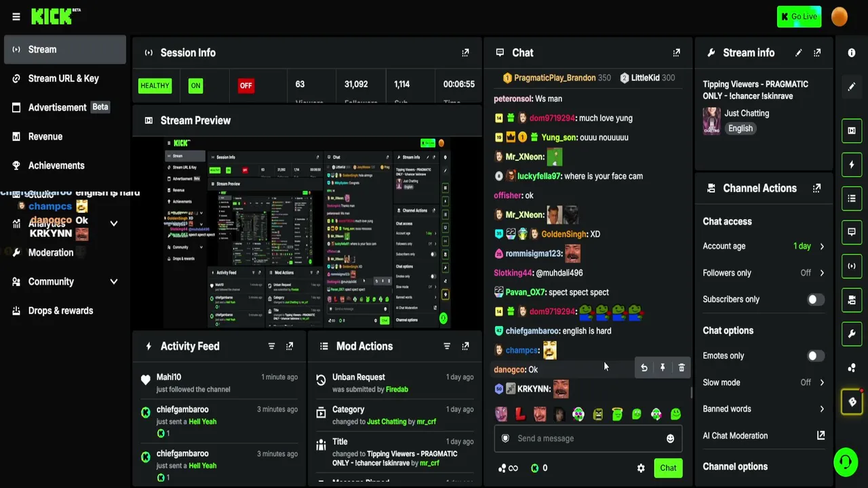
Task: Toggle Emotes only chat option
Action: pyautogui.click(x=816, y=356)
